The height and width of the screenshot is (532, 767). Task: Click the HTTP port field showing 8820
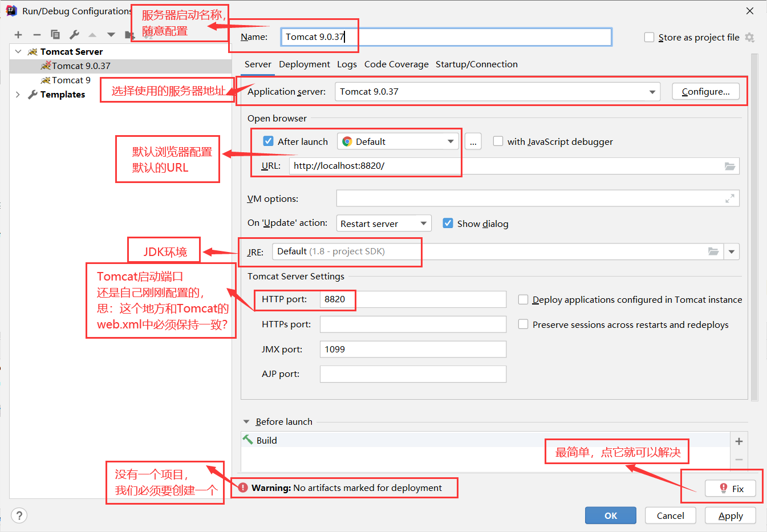[413, 299]
